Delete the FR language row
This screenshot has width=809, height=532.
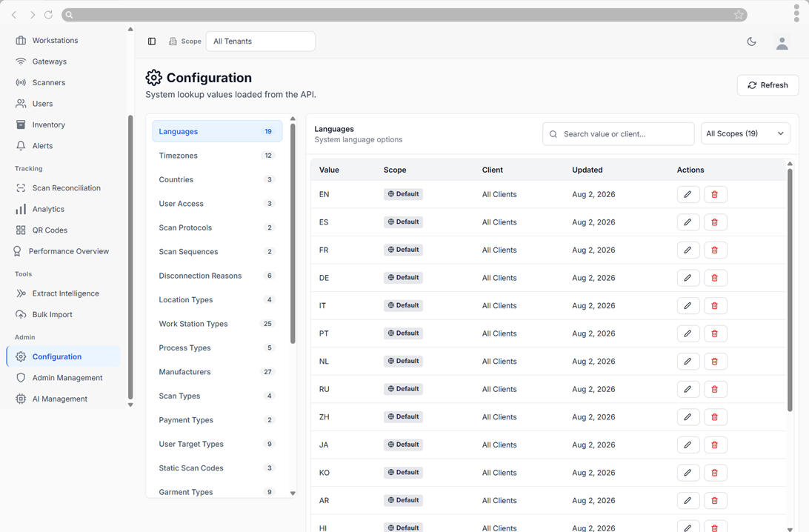(715, 250)
